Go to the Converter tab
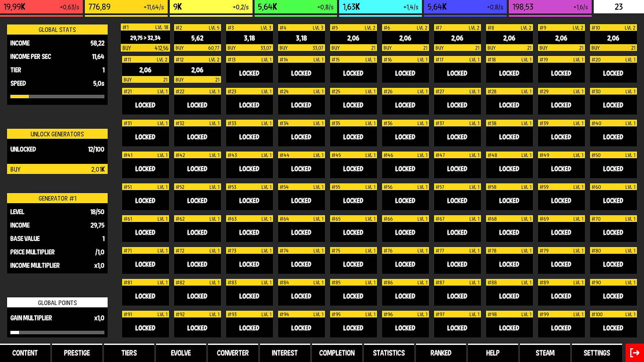Image resolution: width=644 pixels, height=362 pixels. (233, 353)
